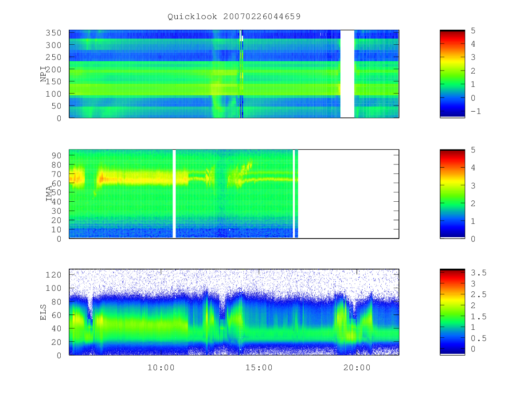
Task: Click the IMA spectrogram panel
Action: [234, 194]
